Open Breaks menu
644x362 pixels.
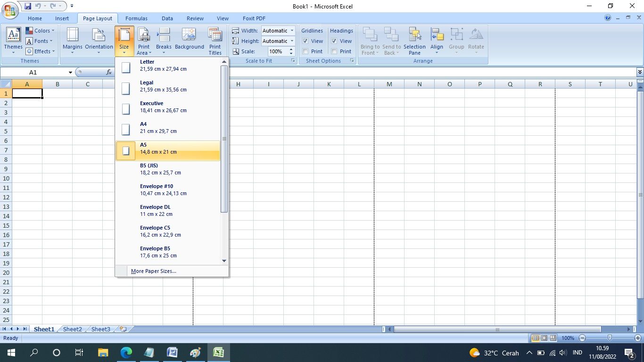point(164,41)
